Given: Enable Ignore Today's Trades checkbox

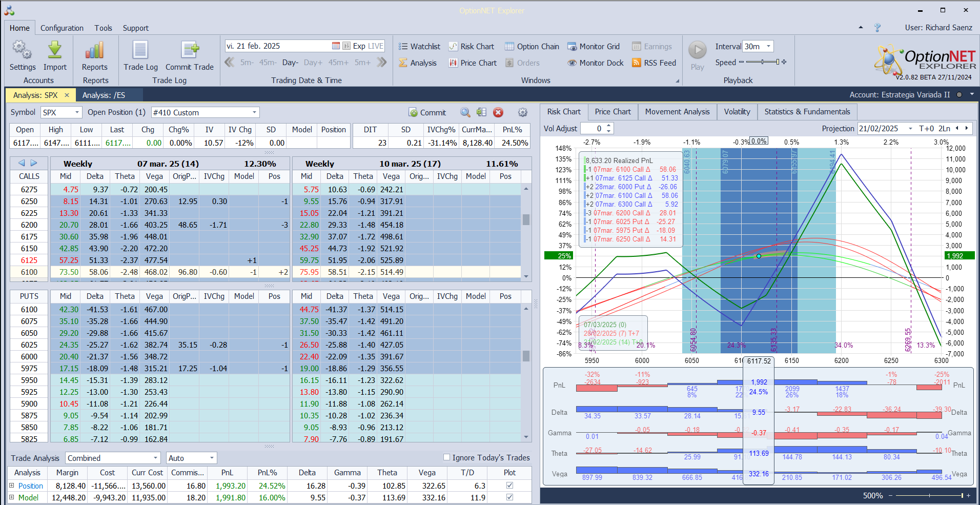Looking at the screenshot, I should coord(446,457).
